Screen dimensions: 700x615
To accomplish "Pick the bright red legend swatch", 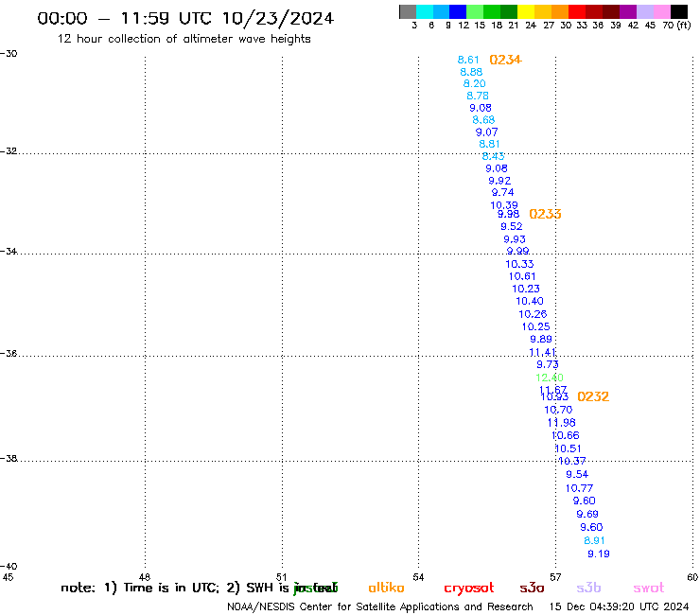I will tap(577, 11).
